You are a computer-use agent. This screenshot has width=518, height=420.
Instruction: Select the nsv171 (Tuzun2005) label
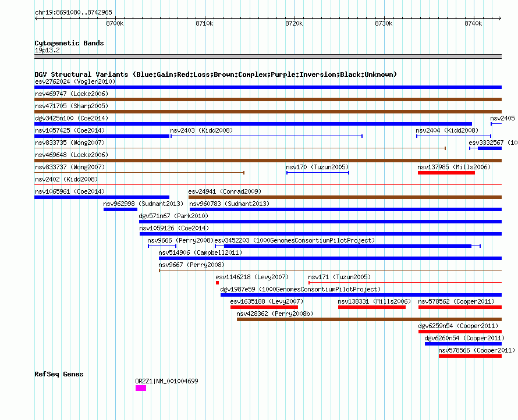(339, 277)
